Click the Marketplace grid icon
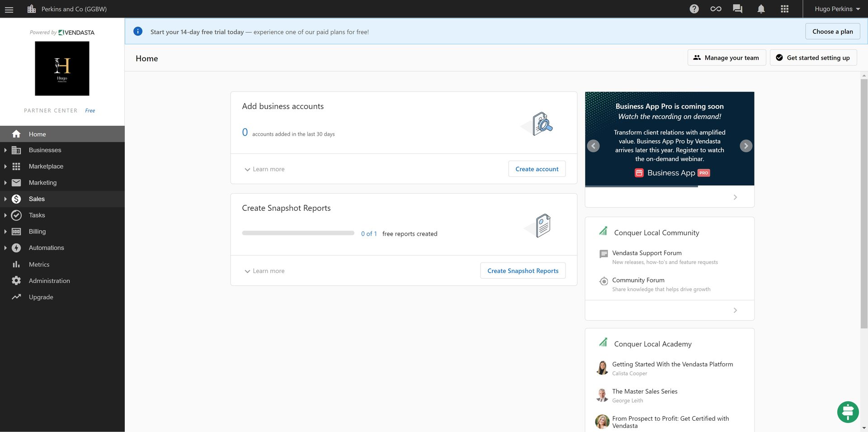The height and width of the screenshot is (432, 868). 16,166
